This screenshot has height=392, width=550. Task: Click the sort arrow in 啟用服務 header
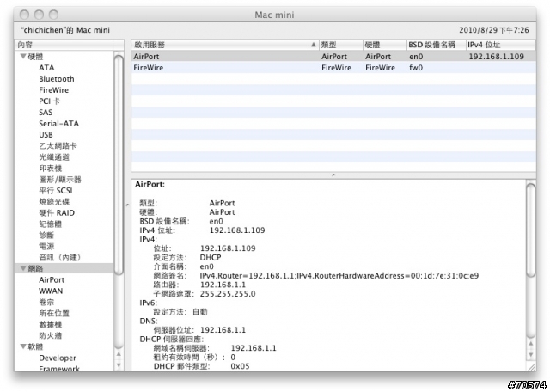tap(313, 45)
